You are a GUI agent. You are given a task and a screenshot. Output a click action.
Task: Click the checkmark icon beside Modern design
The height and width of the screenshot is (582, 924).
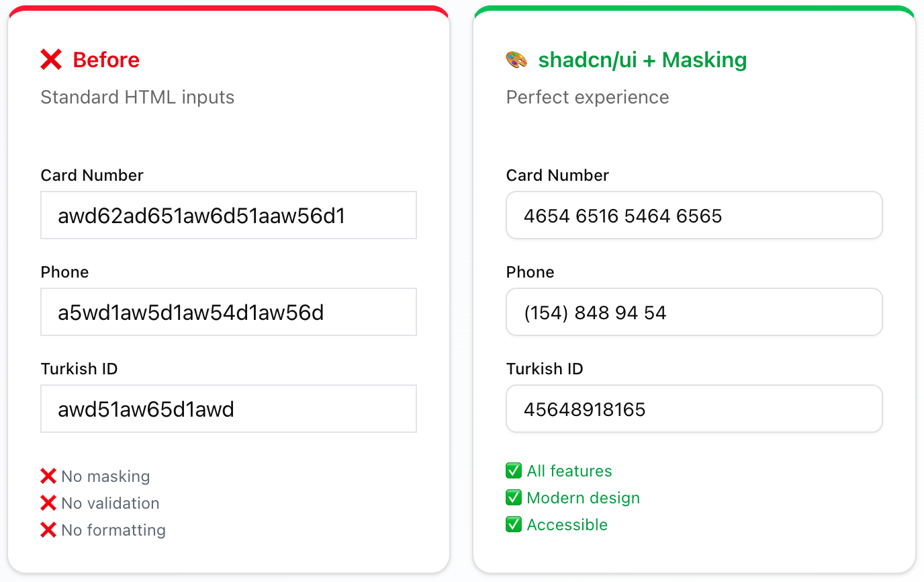click(513, 497)
